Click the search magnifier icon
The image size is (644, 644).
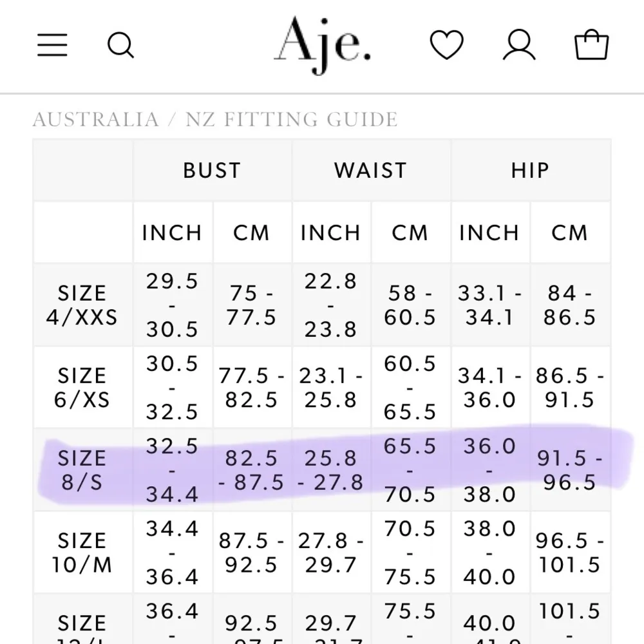tap(120, 45)
